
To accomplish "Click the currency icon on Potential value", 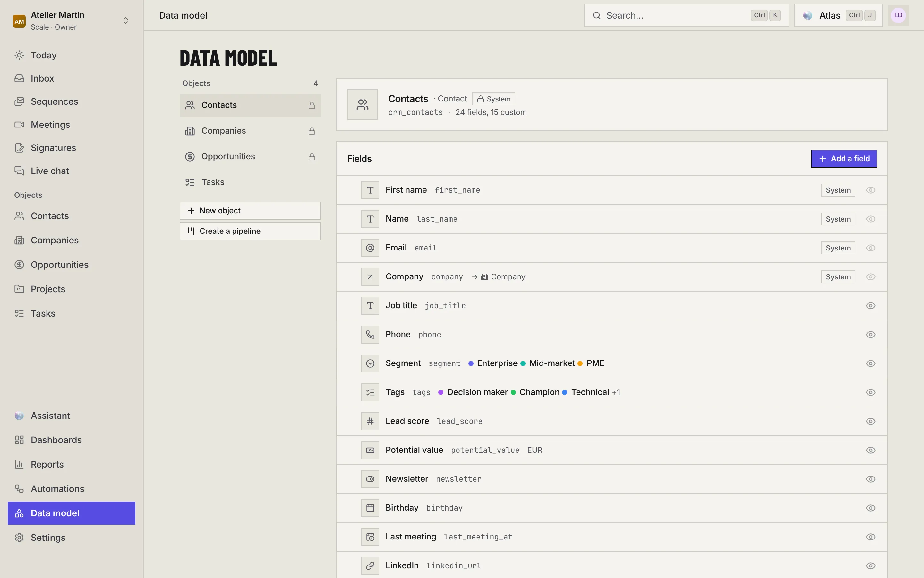I will [x=370, y=450].
